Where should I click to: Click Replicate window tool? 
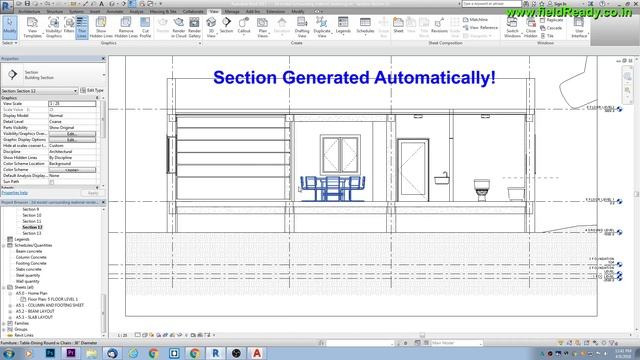pyautogui.click(x=552, y=20)
